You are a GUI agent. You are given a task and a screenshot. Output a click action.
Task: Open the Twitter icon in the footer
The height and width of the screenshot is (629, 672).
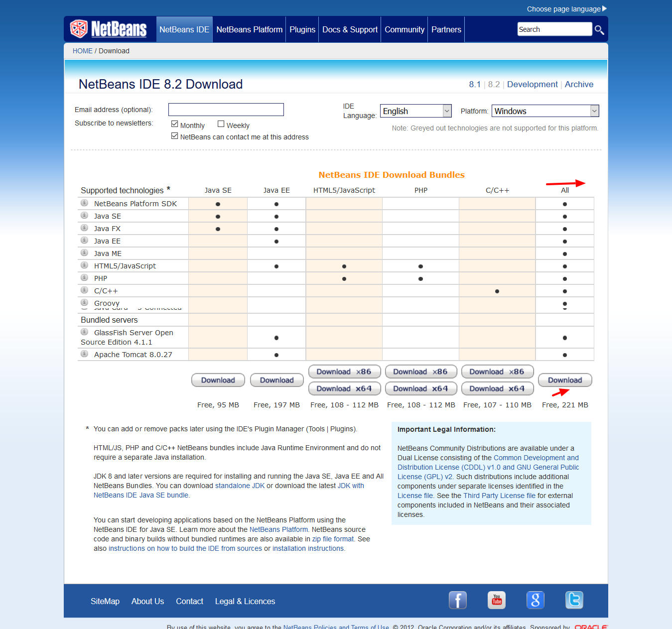point(574,600)
